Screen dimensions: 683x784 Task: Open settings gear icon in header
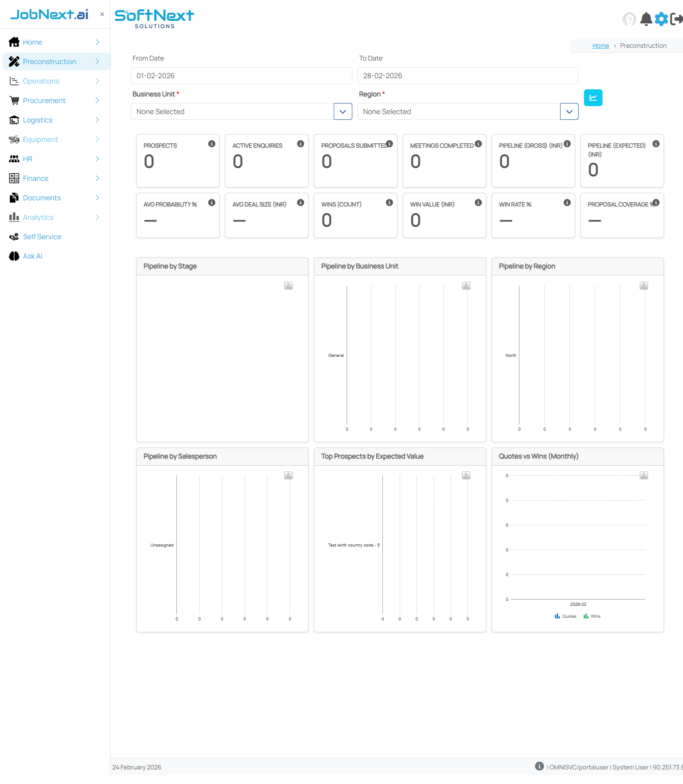[661, 19]
